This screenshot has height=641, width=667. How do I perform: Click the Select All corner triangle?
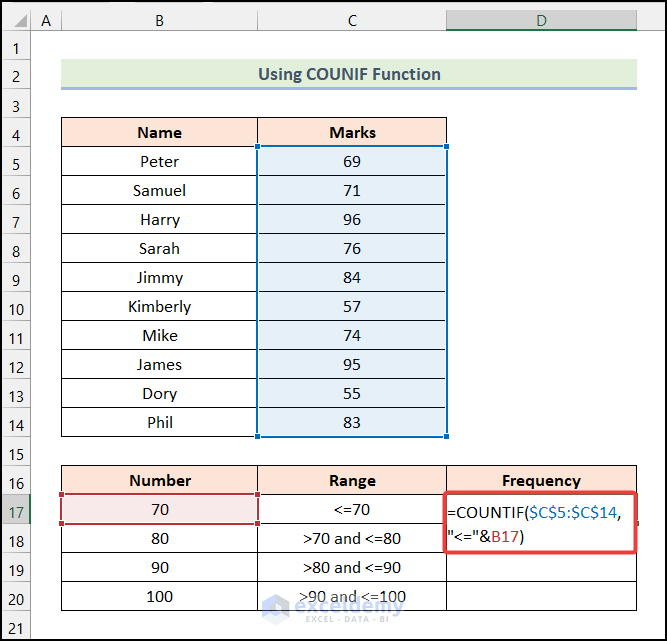(x=17, y=20)
